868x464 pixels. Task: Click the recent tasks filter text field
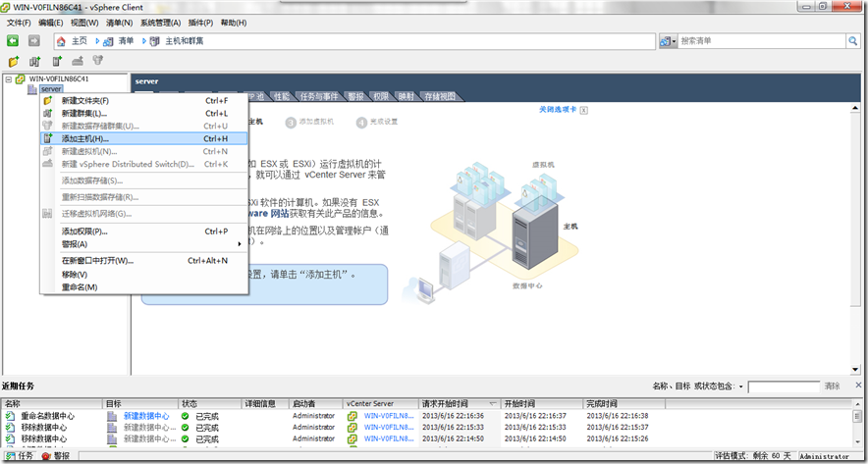[784, 387]
